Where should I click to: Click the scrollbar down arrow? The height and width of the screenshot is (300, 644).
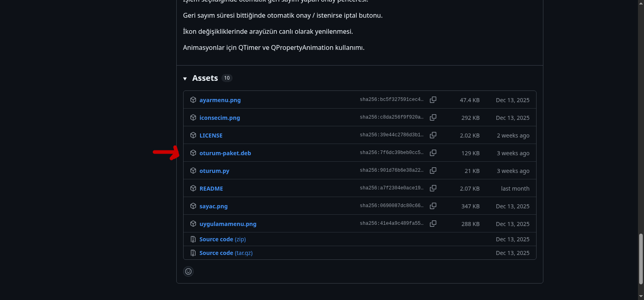click(641, 296)
